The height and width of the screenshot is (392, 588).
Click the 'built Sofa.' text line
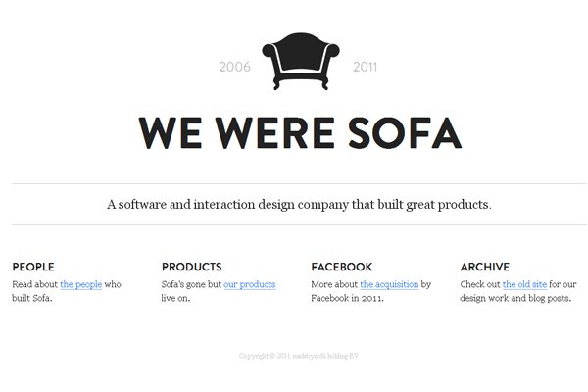click(x=32, y=298)
